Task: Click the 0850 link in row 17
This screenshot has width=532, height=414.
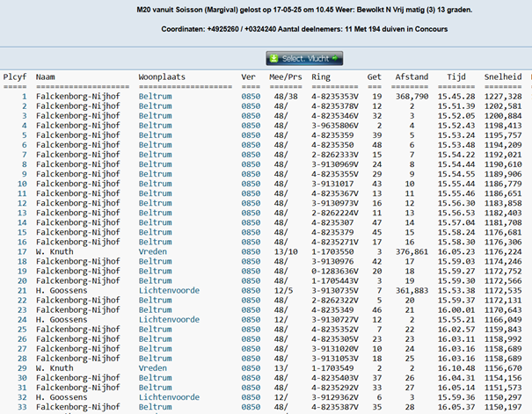Action: click(251, 251)
